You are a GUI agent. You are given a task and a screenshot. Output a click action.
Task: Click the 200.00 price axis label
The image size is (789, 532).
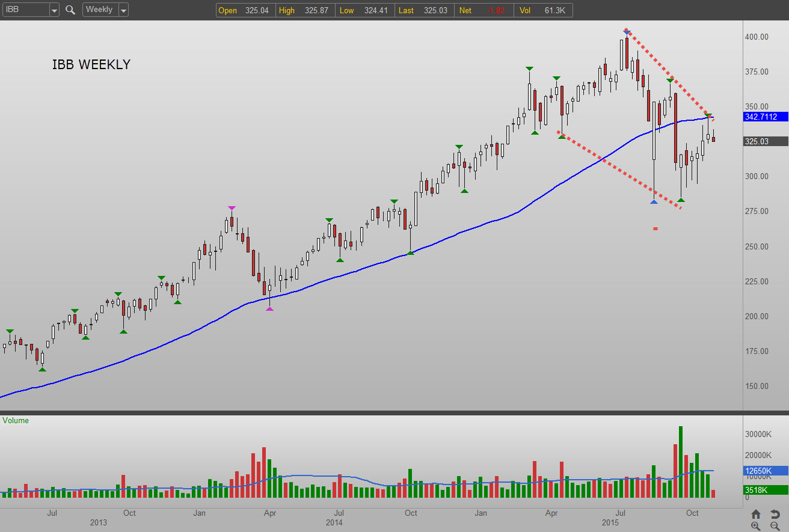coord(756,316)
